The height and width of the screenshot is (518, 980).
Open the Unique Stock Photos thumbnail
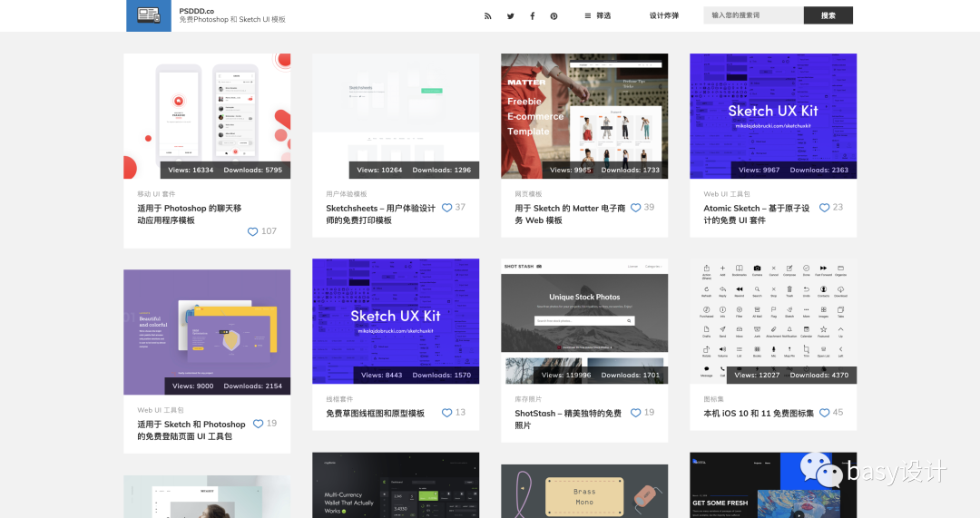[584, 320]
